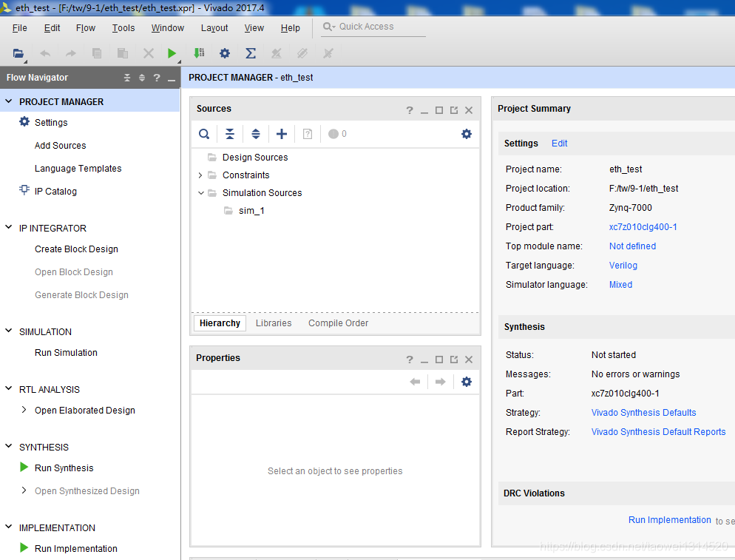
Task: Click the Program Device toolbar icon
Action: pyautogui.click(x=199, y=53)
